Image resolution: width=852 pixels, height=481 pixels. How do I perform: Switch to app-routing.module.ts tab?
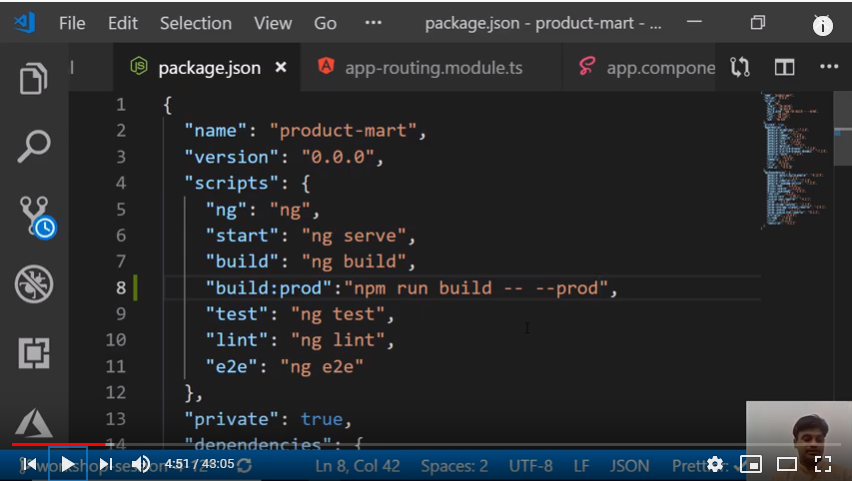(432, 68)
